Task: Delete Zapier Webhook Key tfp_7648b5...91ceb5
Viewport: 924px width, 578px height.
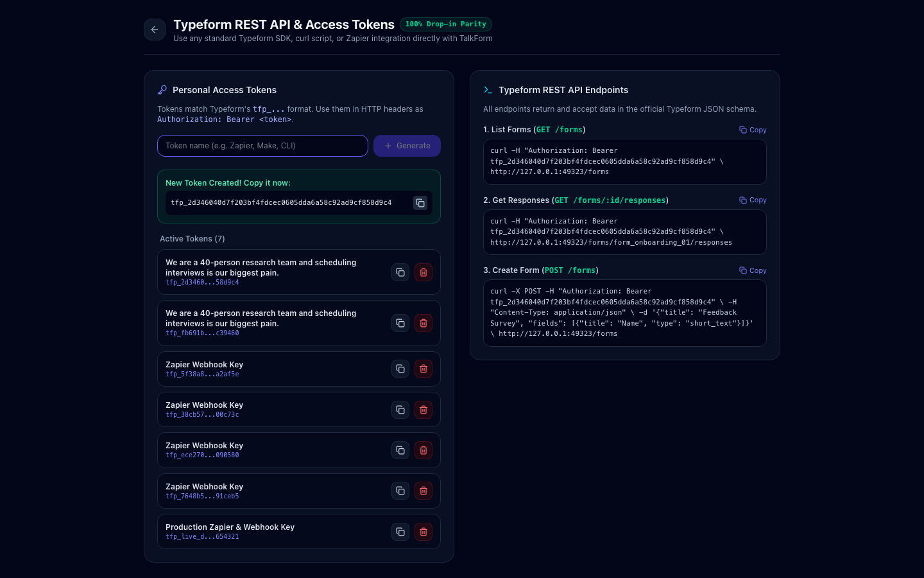Action: [424, 491]
